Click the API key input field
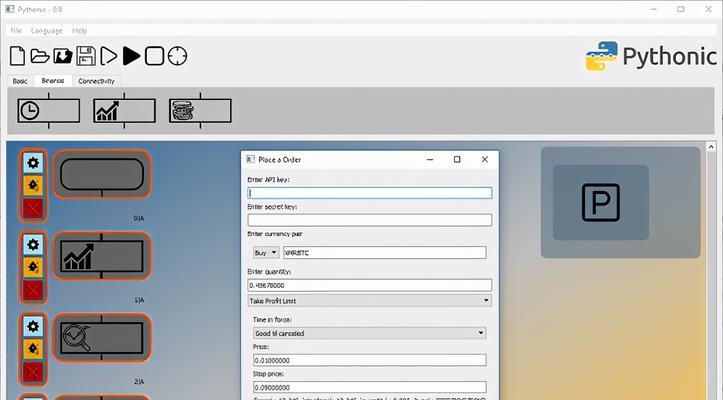Image resolution: width=723 pixels, height=400 pixels. 369,193
